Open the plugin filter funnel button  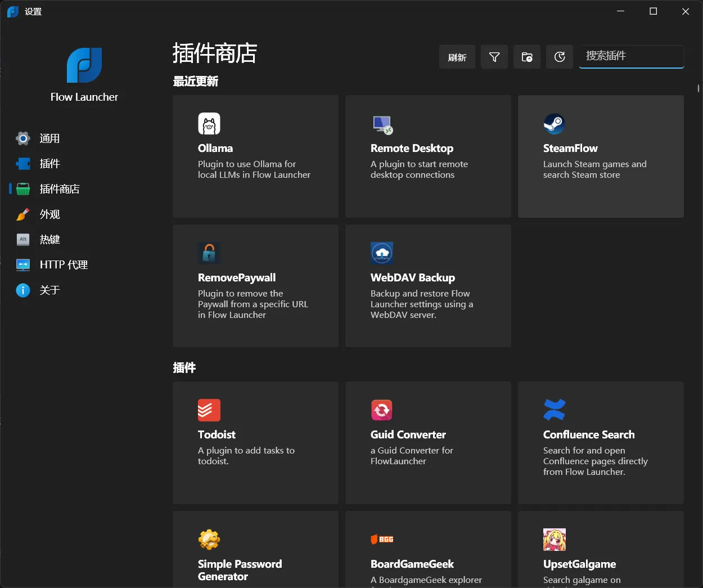pyautogui.click(x=494, y=57)
